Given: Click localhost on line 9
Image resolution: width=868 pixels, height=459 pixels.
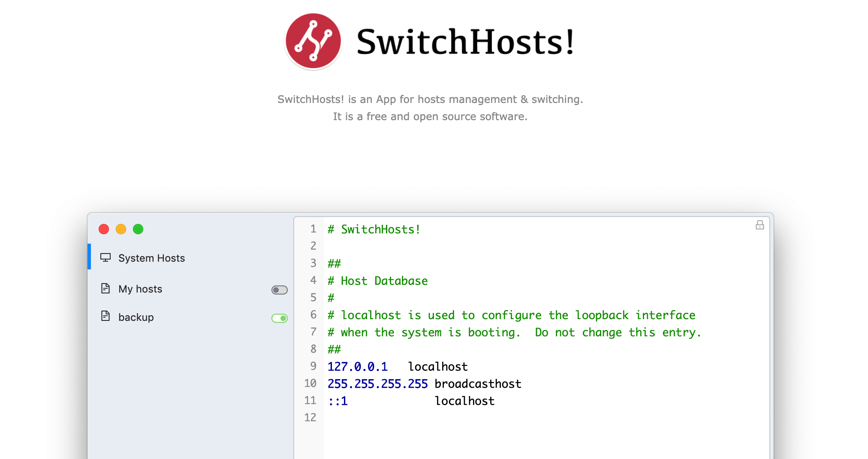Looking at the screenshot, I should click(x=437, y=367).
